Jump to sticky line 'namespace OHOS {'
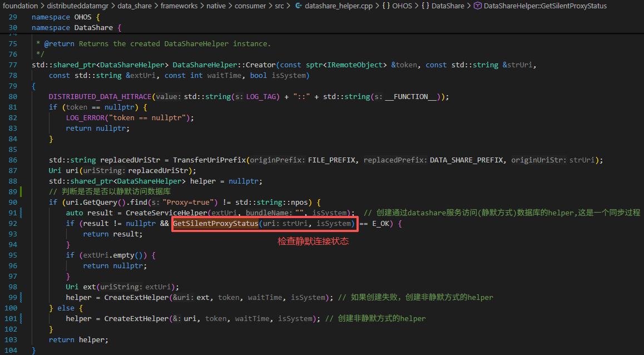644x355 pixels. click(x=66, y=17)
